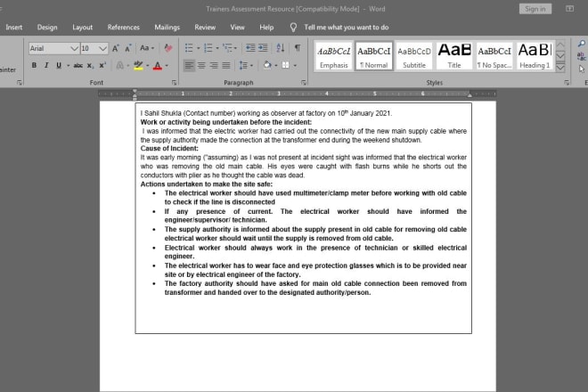Click Text Effects outlined A icon
The height and width of the screenshot is (392, 588).
click(119, 65)
